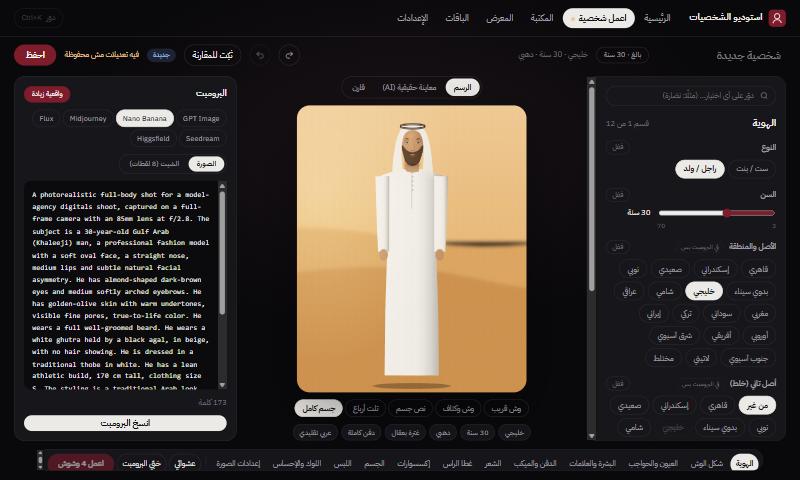The height and width of the screenshot is (480, 800).
Task: Choose the 'مغربي' origin chip
Action: (x=760, y=314)
